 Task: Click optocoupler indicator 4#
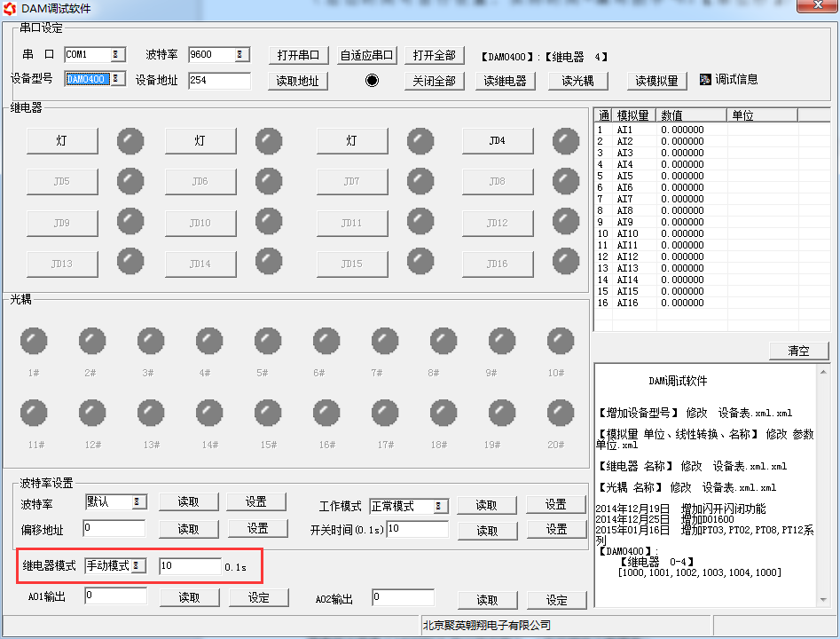point(209,341)
